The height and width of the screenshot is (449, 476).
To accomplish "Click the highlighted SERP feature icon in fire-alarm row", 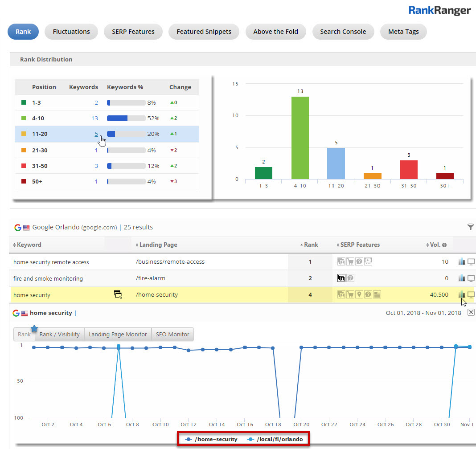I will click(x=341, y=278).
